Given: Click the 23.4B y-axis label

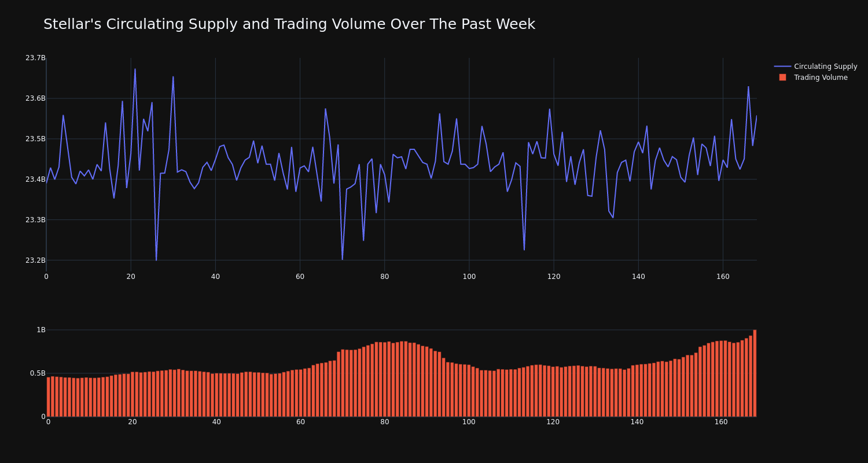Looking at the screenshot, I should point(35,179).
